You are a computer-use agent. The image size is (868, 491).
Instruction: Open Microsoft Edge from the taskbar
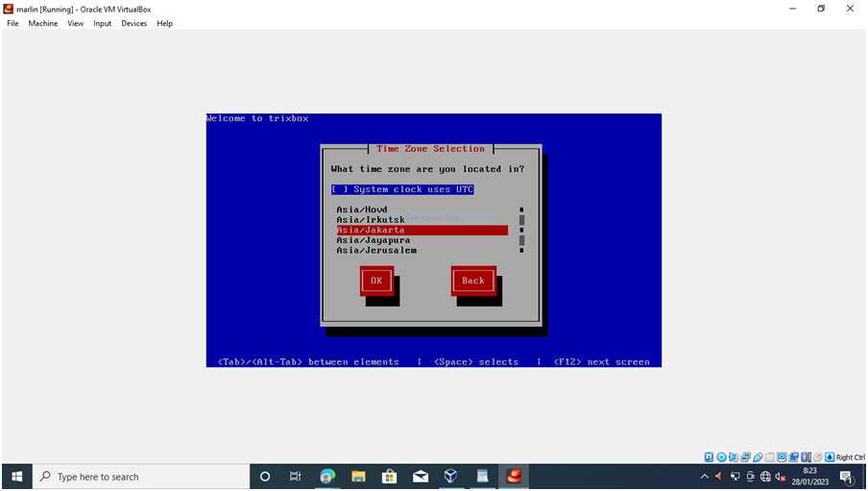(x=327, y=477)
